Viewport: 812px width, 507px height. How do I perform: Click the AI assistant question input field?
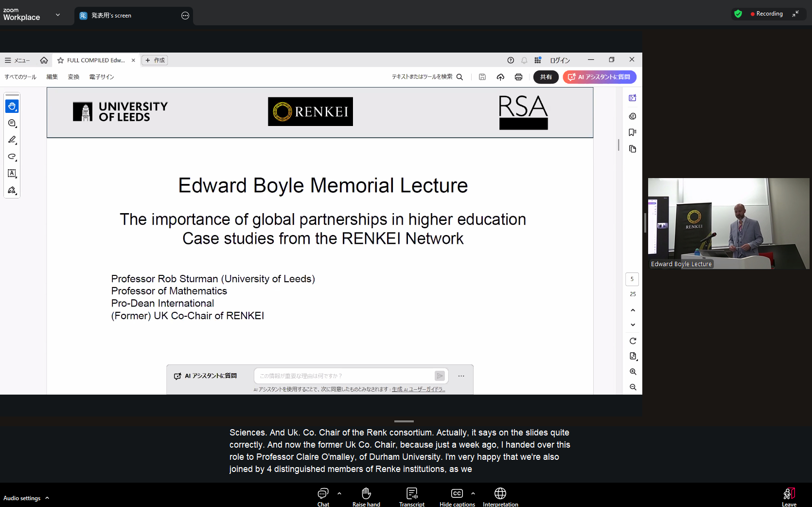pos(343,376)
